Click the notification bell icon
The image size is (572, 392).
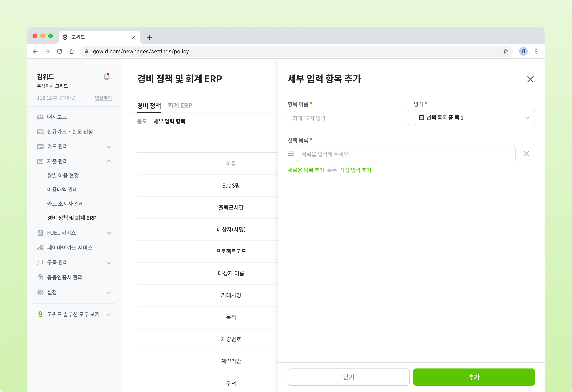(x=106, y=77)
